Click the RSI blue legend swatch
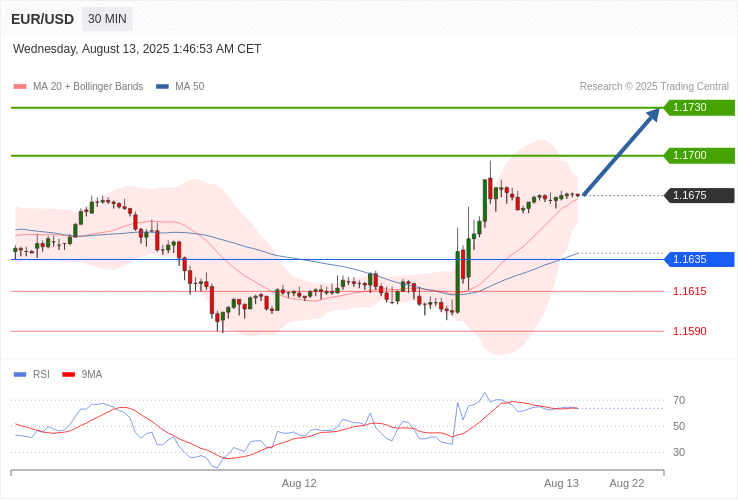The height and width of the screenshot is (500, 738). pos(20,375)
